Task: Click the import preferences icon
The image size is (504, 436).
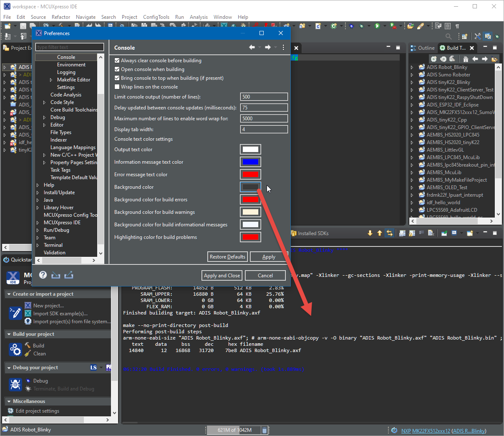Action: (x=56, y=275)
